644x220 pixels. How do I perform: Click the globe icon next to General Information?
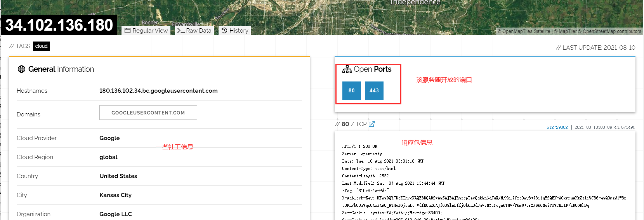[x=21, y=69]
